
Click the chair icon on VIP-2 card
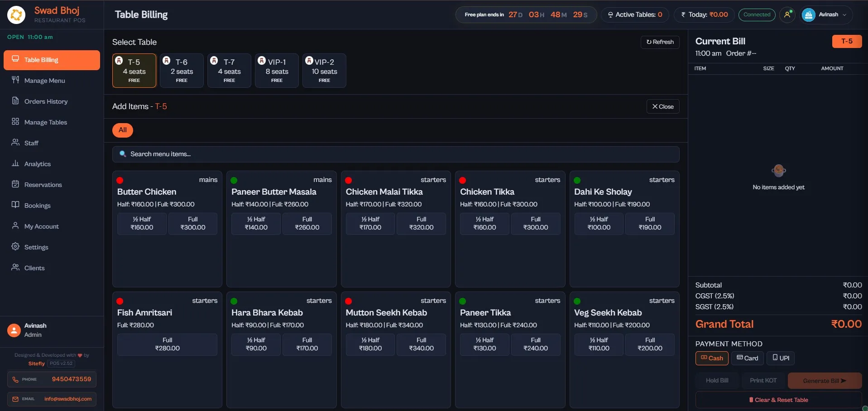click(x=309, y=61)
